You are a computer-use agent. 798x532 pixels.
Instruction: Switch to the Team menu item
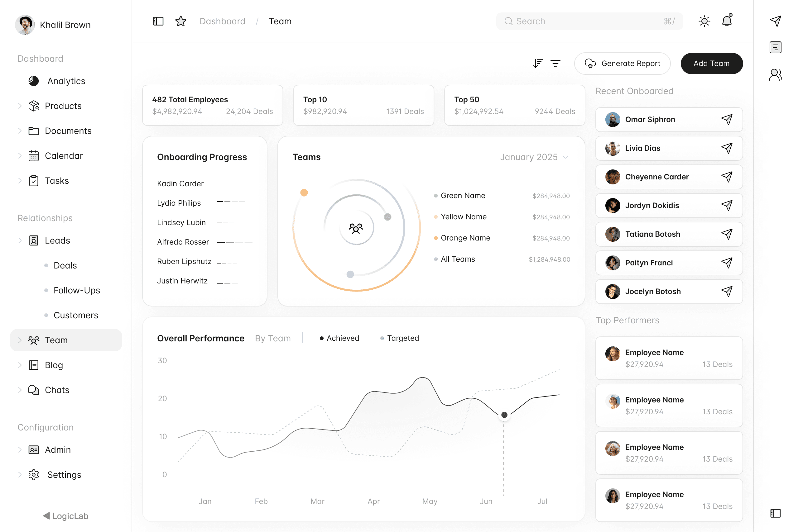click(x=56, y=340)
